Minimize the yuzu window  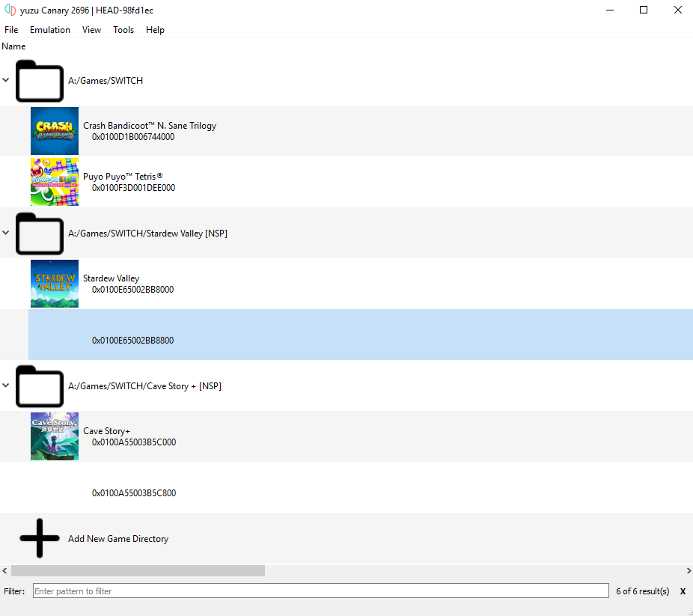610,10
